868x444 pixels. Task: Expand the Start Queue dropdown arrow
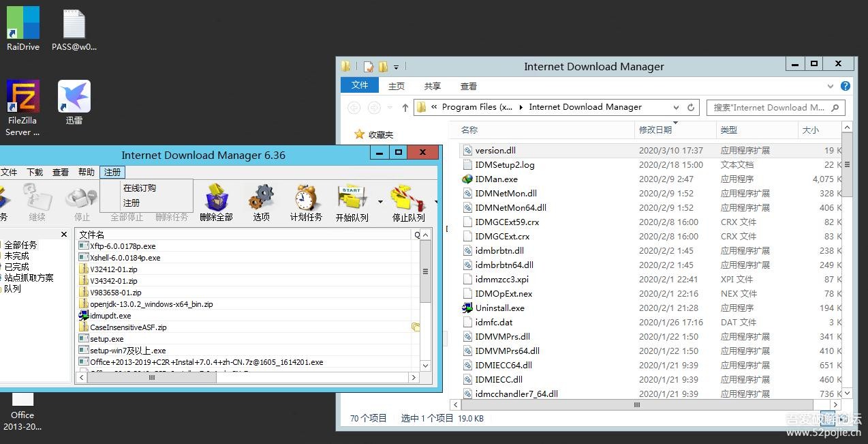(x=379, y=202)
